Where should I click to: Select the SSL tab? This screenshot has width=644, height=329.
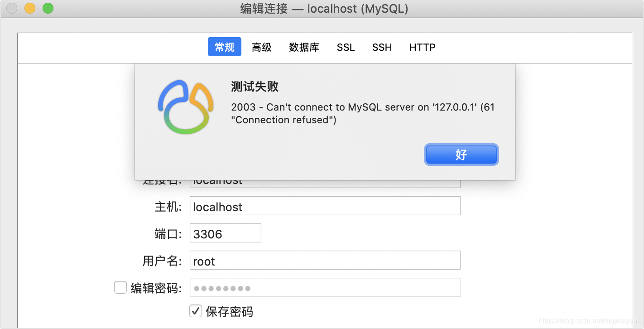coord(346,47)
